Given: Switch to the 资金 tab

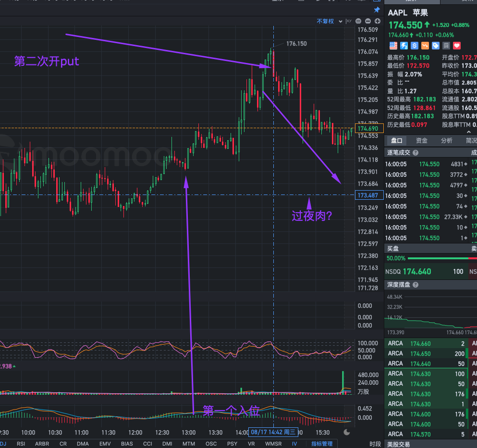Looking at the screenshot, I should click(x=422, y=141).
